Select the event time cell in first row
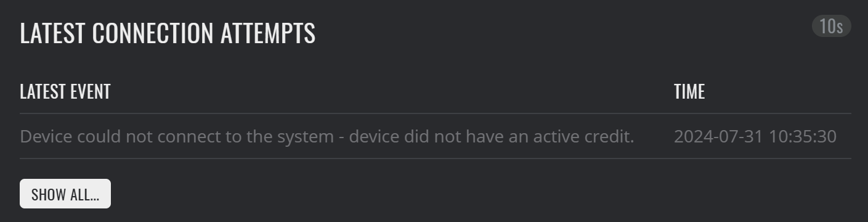Screen dimensions: 868x222 point(755,136)
